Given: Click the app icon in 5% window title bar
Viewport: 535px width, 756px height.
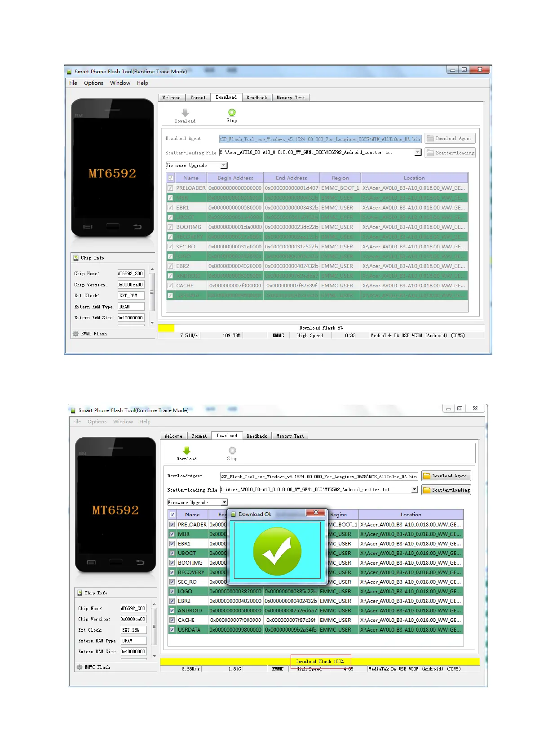Looking at the screenshot, I should tap(69, 71).
